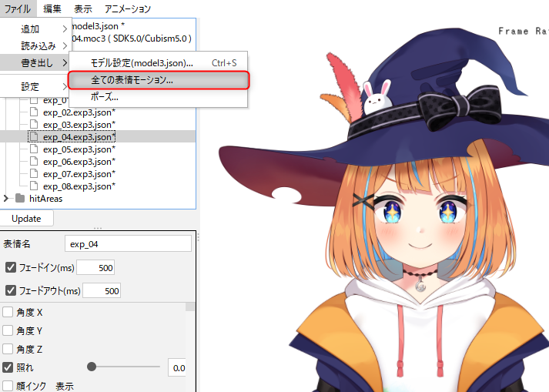
Task: Click the file icon beside exp_05.exp3.json
Action: click(x=34, y=149)
